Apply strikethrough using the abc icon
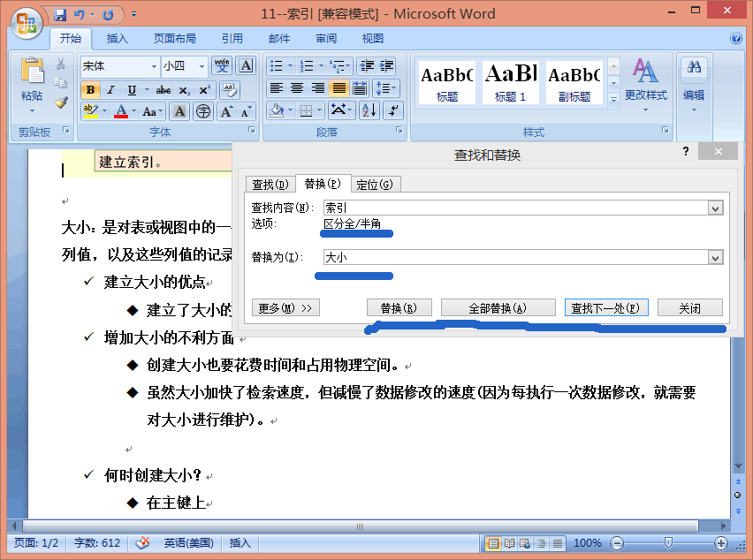The image size is (753, 560). pyautogui.click(x=163, y=90)
